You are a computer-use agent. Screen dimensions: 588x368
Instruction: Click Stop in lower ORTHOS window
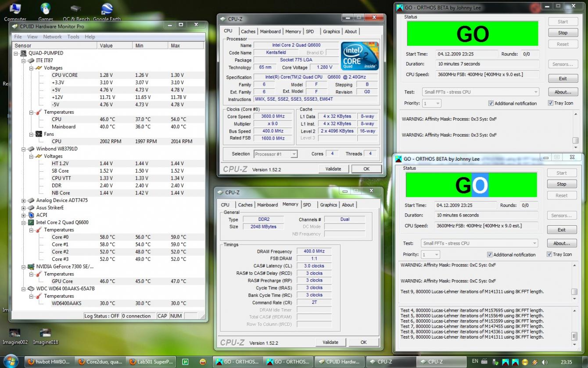click(561, 184)
